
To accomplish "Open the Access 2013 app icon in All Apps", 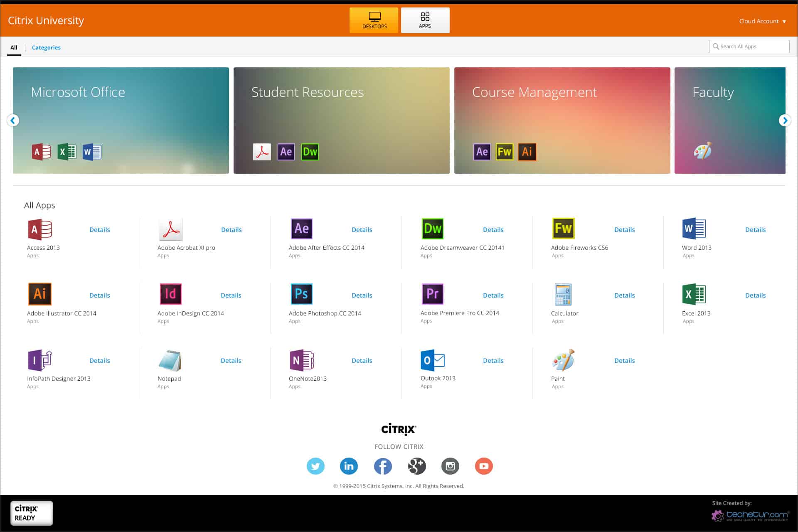I will (x=40, y=229).
